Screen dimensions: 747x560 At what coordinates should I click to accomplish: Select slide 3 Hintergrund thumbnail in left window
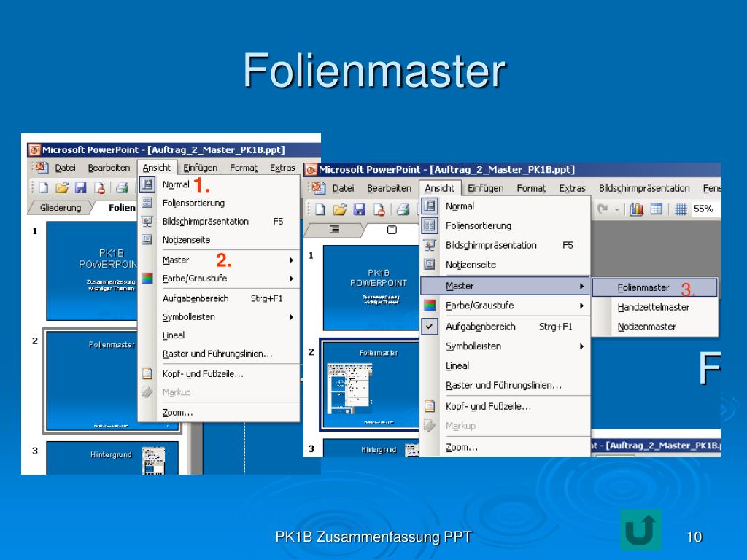112,458
